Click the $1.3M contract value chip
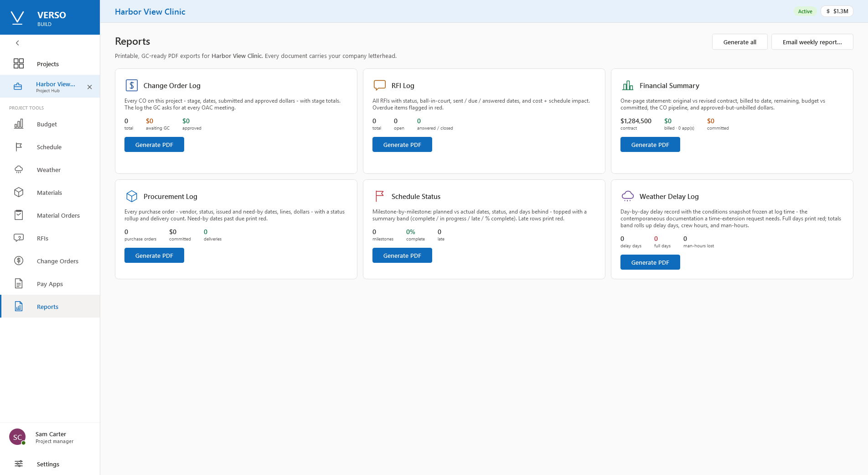The height and width of the screenshot is (475, 868). tap(837, 11)
